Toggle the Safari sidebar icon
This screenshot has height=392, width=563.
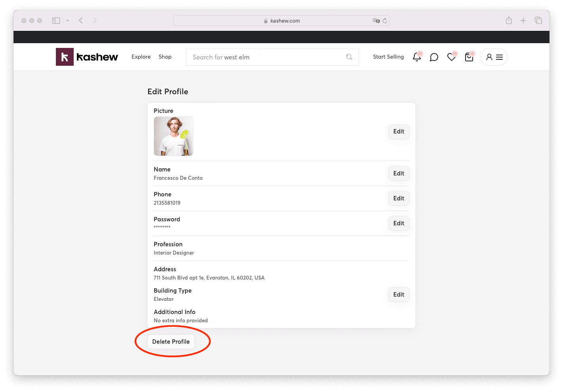(56, 21)
